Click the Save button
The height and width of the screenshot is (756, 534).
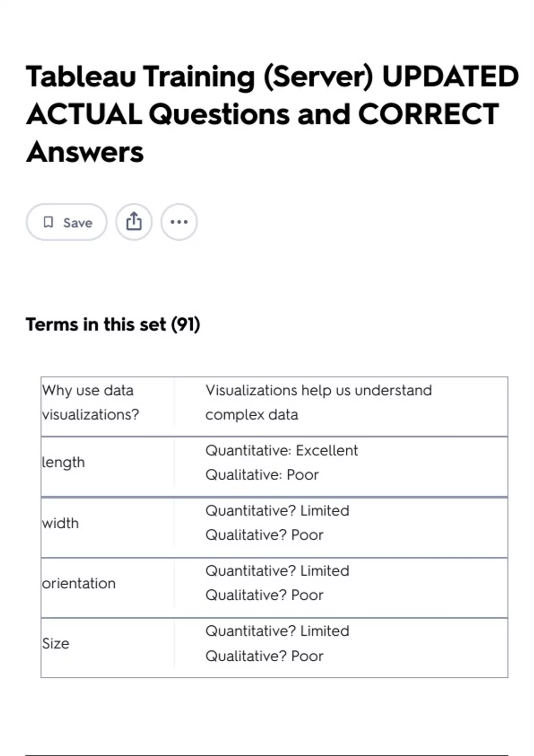click(67, 222)
